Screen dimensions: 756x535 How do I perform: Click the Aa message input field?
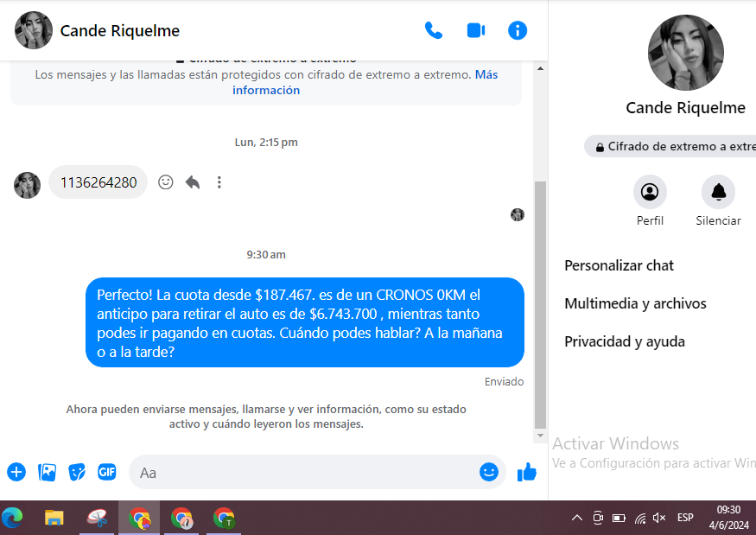[308, 472]
